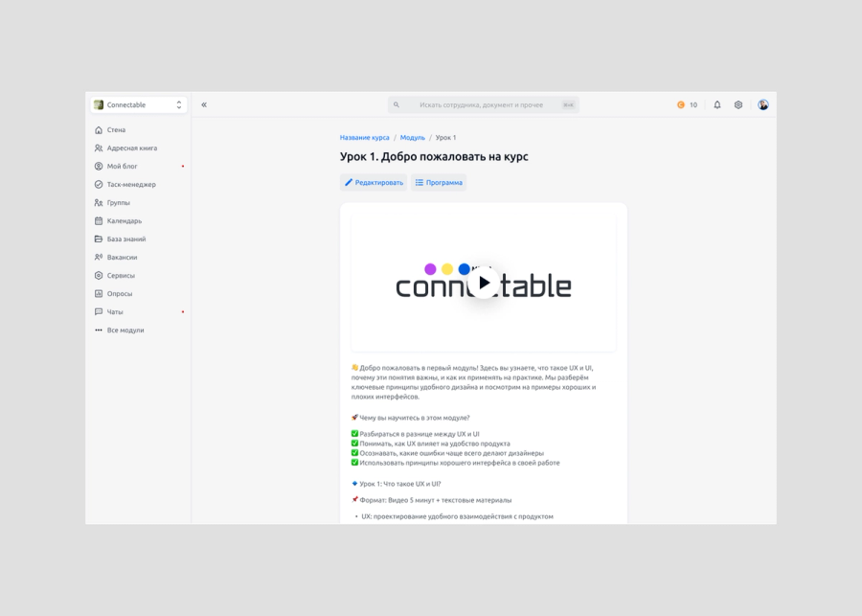Screen dimensions: 862x616
Task: Open the Стена home icon in the sidebar
Action: tap(99, 129)
